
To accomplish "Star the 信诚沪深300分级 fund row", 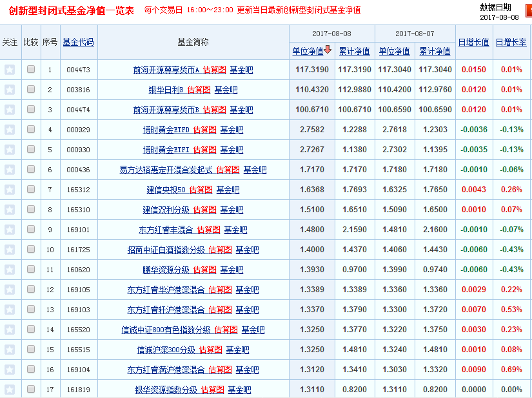I will [x=10, y=350].
